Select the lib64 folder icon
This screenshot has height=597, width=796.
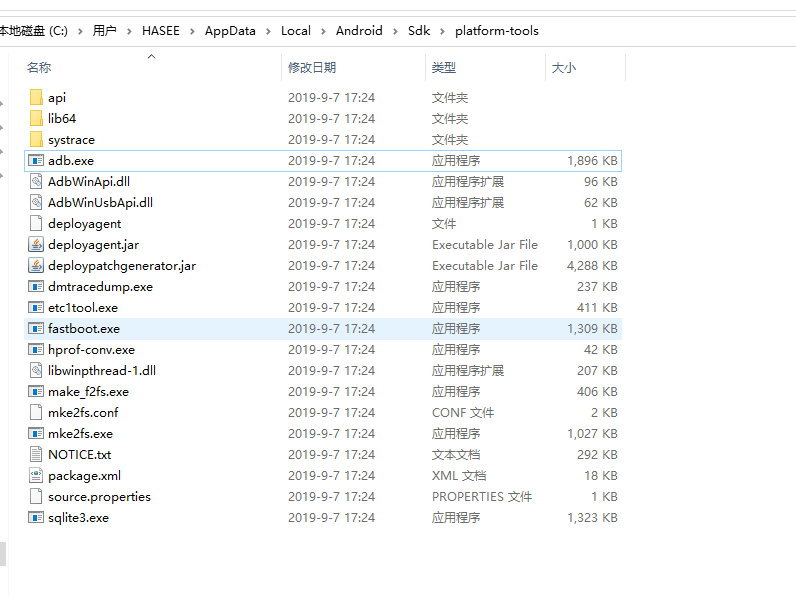coord(36,118)
